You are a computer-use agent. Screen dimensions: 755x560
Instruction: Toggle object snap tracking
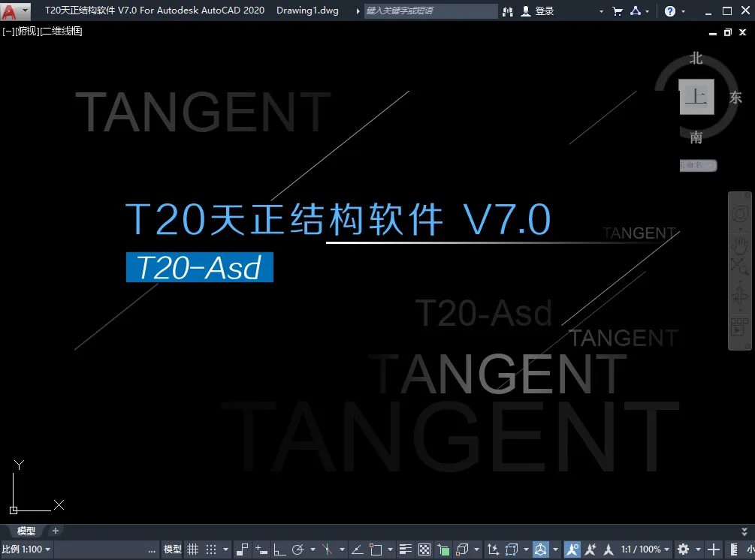(358, 549)
